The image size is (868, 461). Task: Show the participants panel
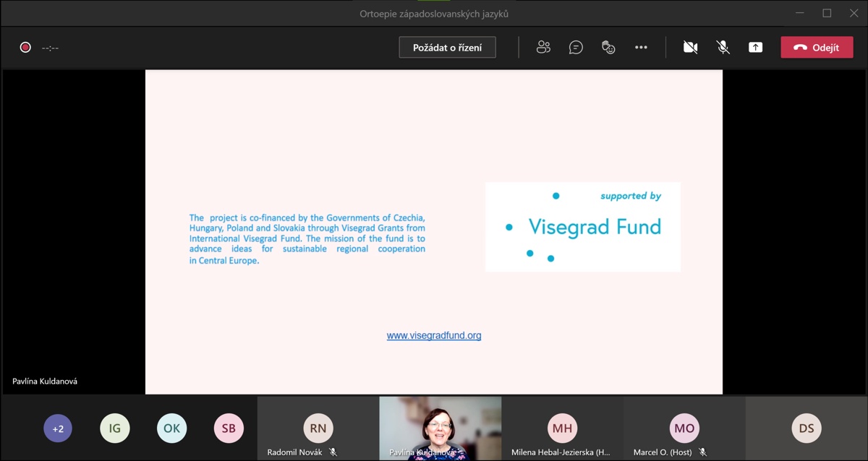tap(543, 48)
